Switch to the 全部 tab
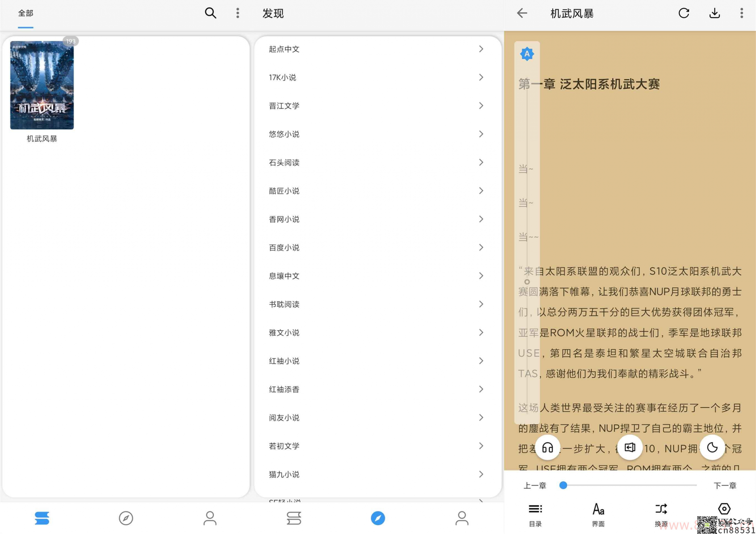This screenshot has width=756, height=534. [25, 13]
